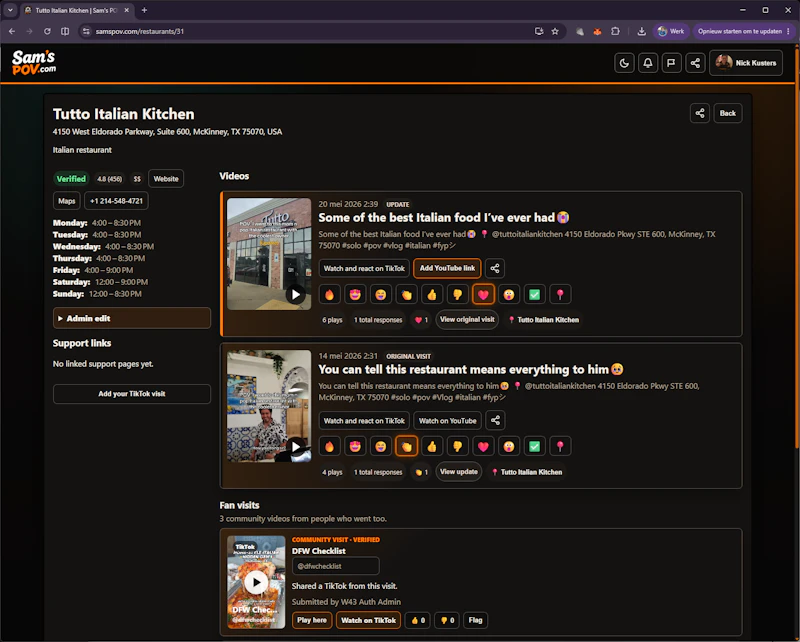The width and height of the screenshot is (800, 642).
Task: Open the tab search dropdown arrow
Action: 10,10
